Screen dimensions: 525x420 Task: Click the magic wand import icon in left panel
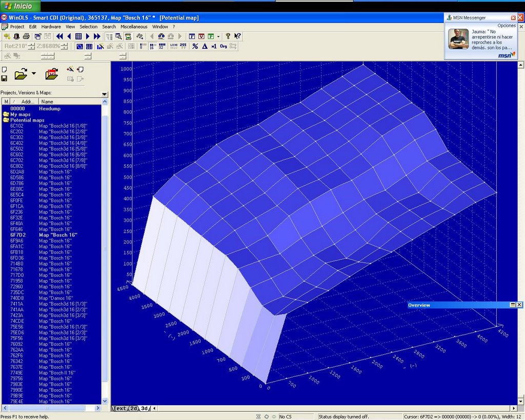point(70,69)
